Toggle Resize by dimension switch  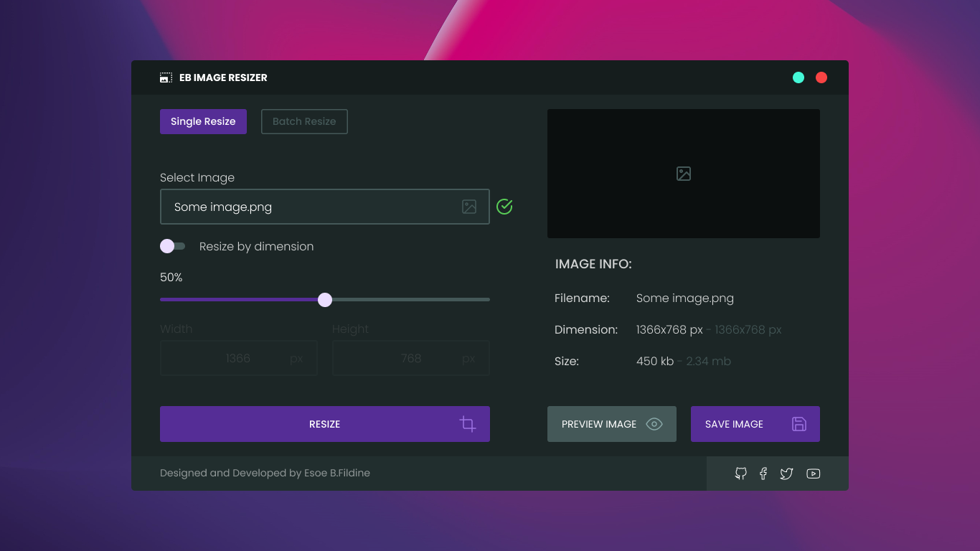tap(172, 246)
